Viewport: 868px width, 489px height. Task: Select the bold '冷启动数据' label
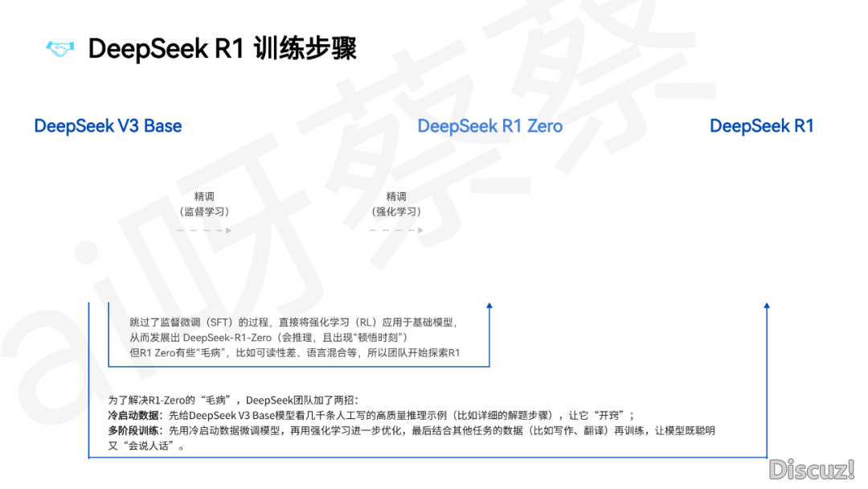tap(133, 415)
